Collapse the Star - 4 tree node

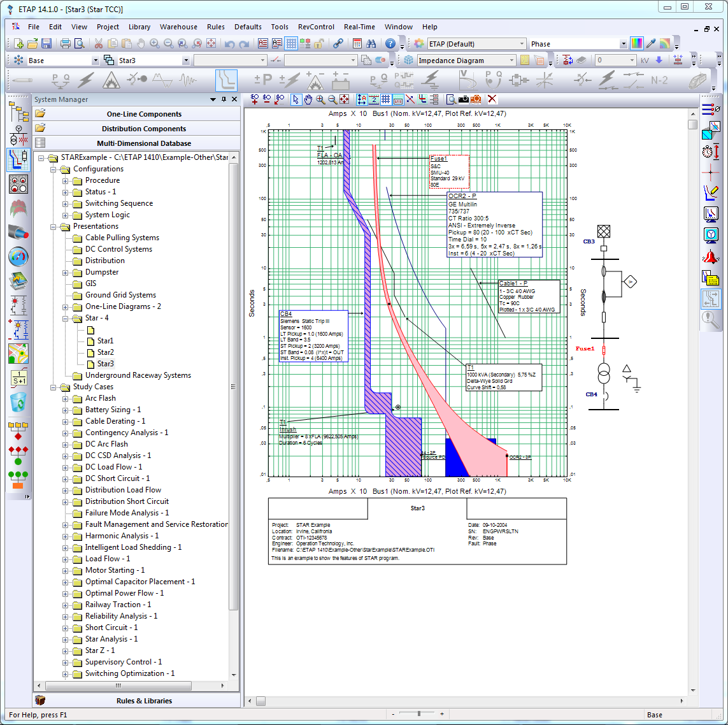coord(66,319)
